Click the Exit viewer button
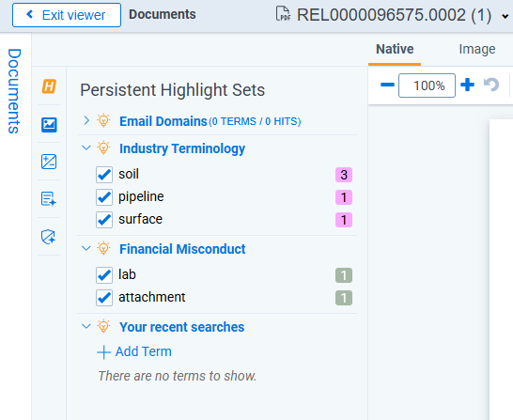The image size is (513, 420). [67, 15]
